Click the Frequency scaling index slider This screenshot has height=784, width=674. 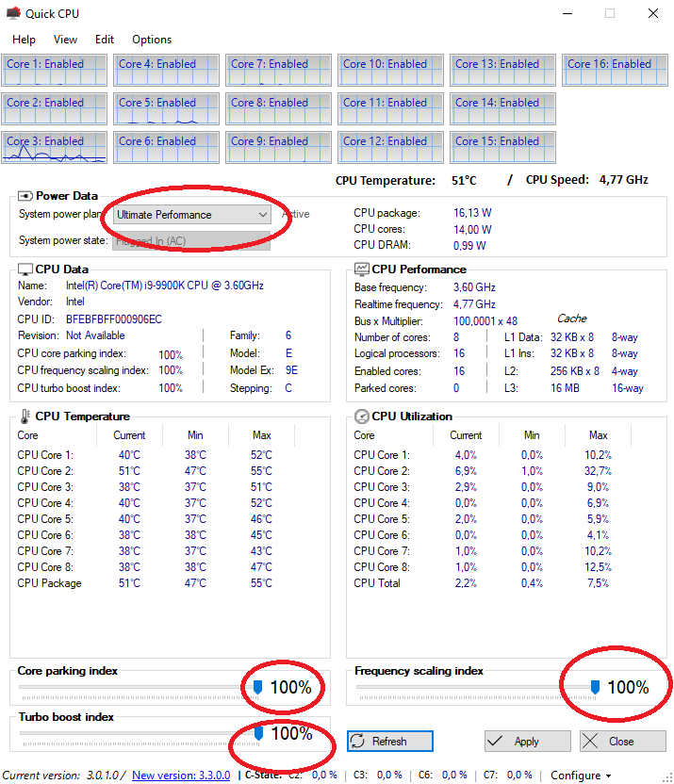(478, 688)
